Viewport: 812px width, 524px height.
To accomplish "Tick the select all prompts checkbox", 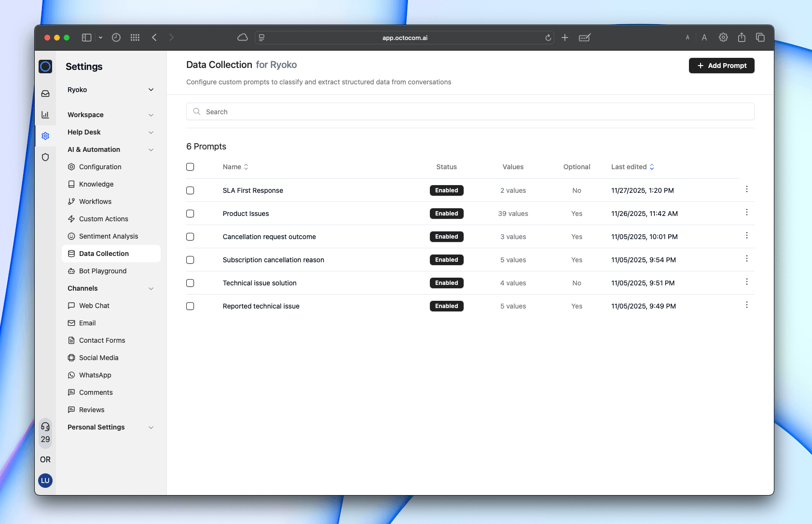I will (190, 167).
